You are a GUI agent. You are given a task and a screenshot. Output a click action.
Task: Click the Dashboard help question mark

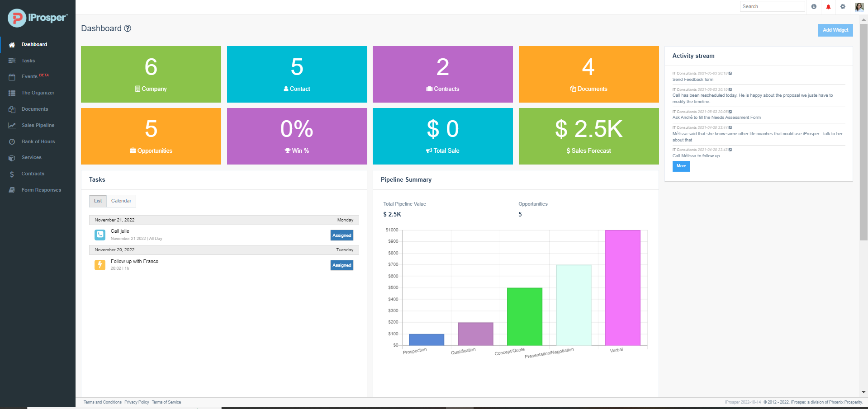tap(127, 28)
